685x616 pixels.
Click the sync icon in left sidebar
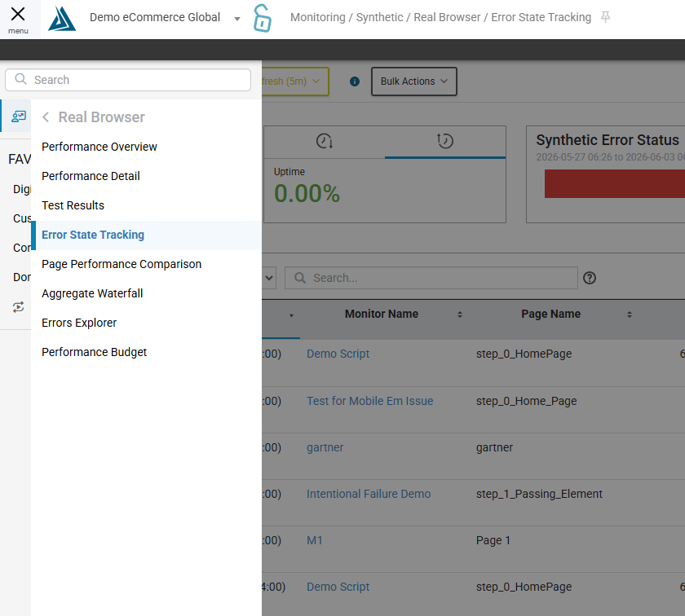tap(18, 307)
